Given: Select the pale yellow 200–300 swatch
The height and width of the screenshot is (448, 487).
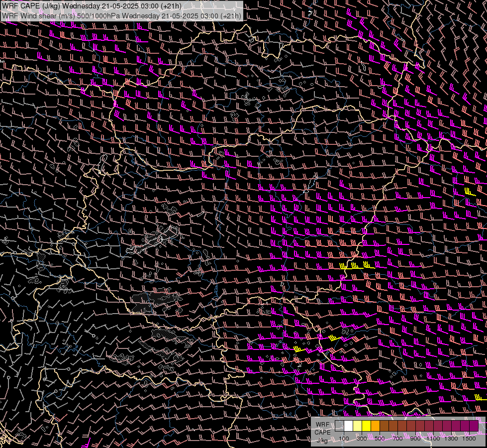Looking at the screenshot, I should pos(358,426).
